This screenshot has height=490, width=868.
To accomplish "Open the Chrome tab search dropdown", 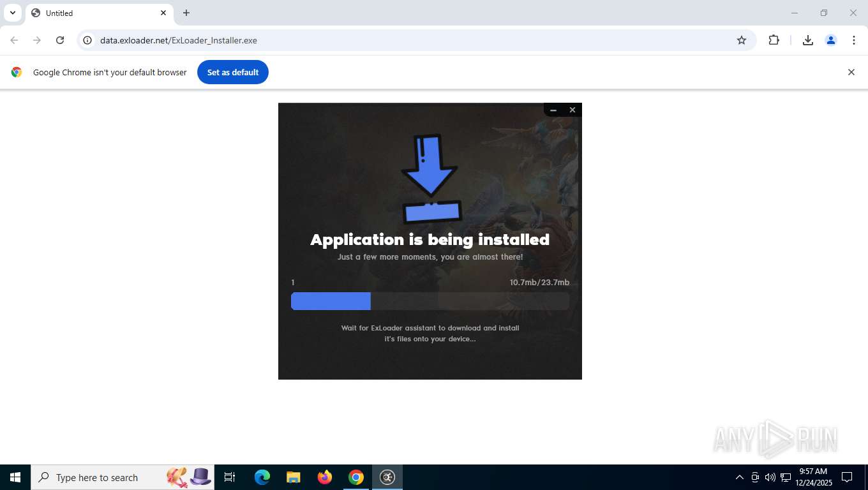I will 13,13.
